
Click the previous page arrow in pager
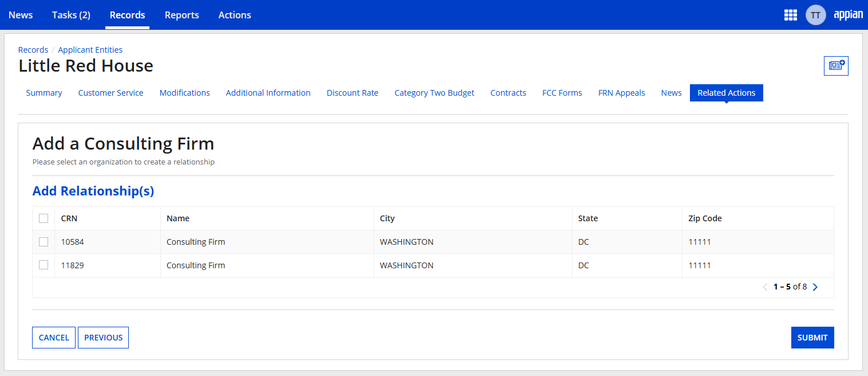[x=765, y=287]
